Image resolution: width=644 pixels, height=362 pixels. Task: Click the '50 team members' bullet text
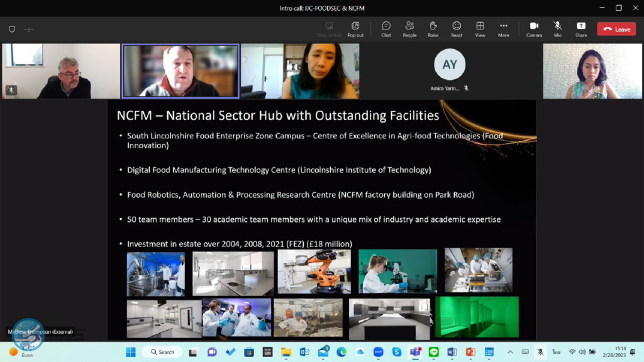click(x=314, y=219)
